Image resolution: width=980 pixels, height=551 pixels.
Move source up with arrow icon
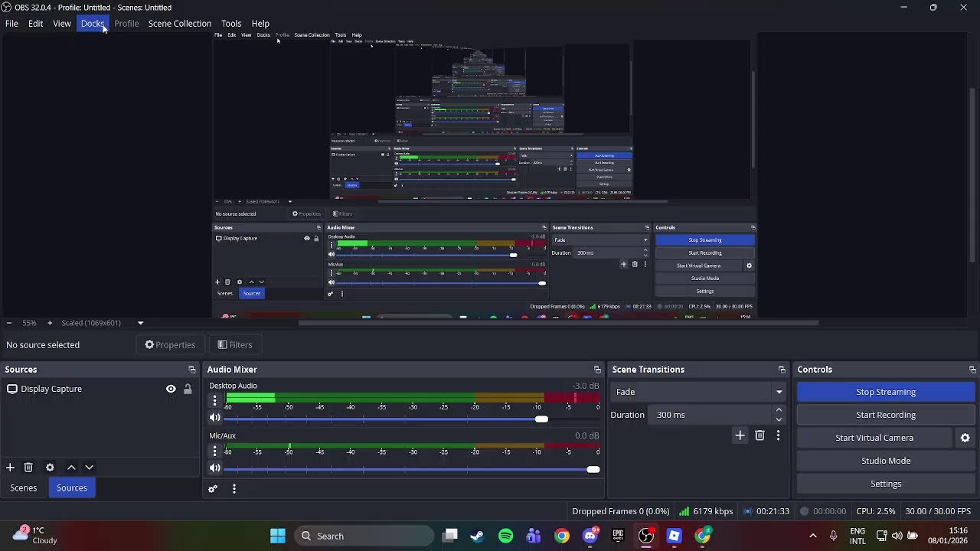(x=71, y=468)
